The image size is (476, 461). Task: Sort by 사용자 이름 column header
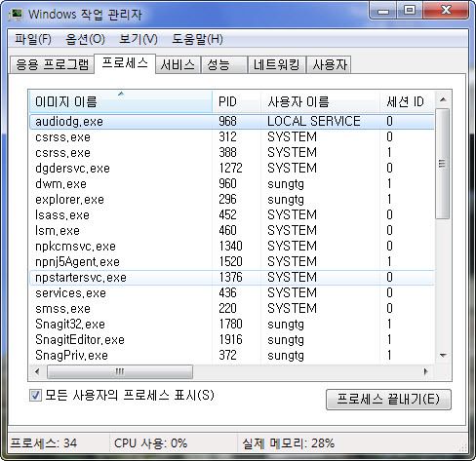click(x=320, y=102)
